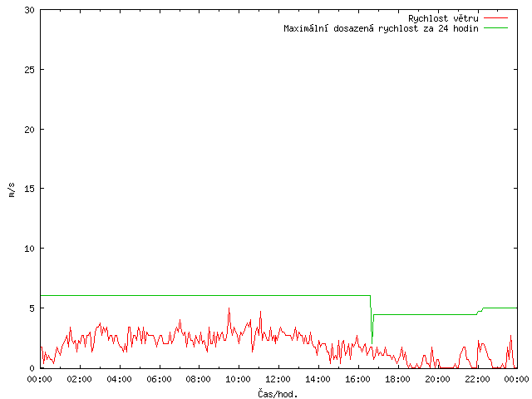This screenshot has width=532, height=399.
Task: Click the 20:00 time label
Action: pos(437,379)
